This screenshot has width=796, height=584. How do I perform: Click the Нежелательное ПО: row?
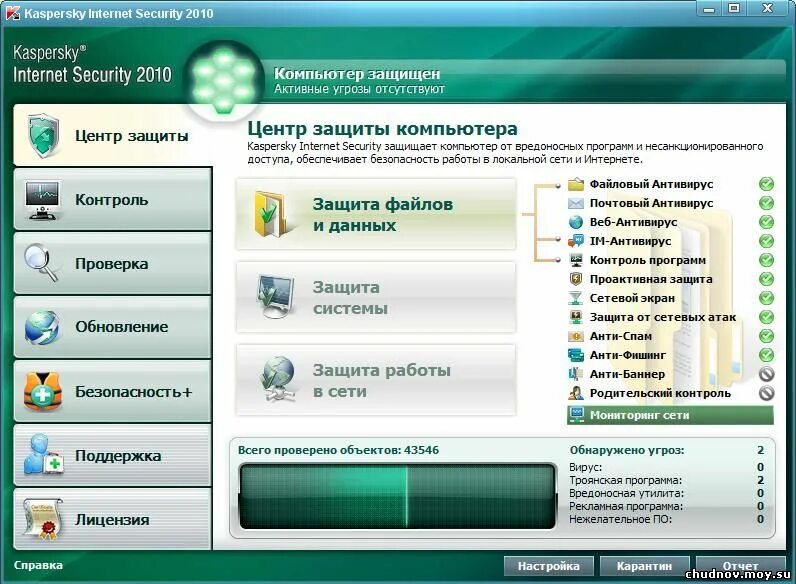pos(667,519)
